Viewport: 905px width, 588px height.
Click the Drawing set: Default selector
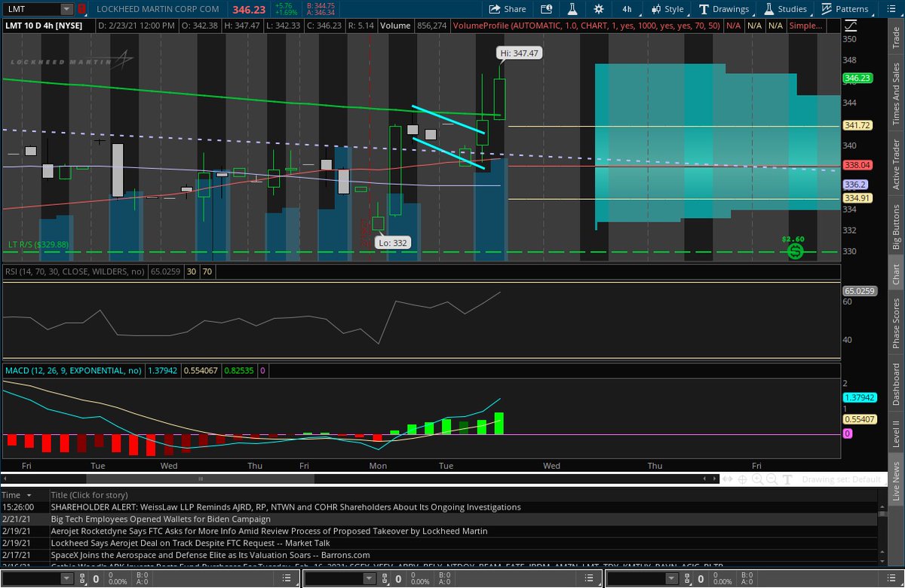click(841, 479)
